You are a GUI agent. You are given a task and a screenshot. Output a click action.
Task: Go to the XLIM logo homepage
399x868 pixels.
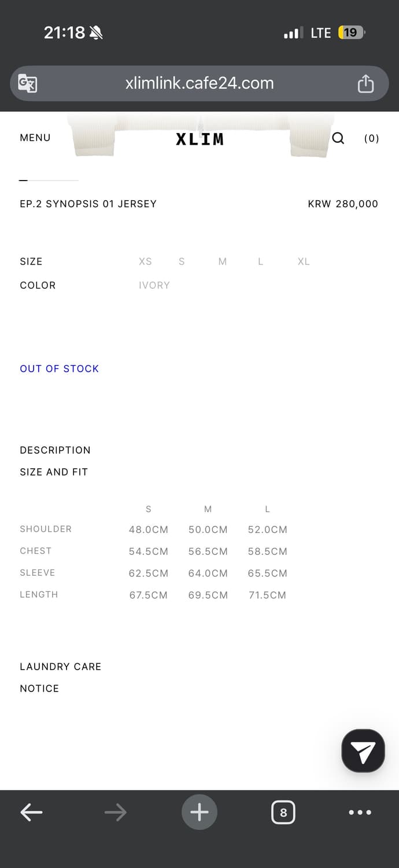tap(199, 139)
